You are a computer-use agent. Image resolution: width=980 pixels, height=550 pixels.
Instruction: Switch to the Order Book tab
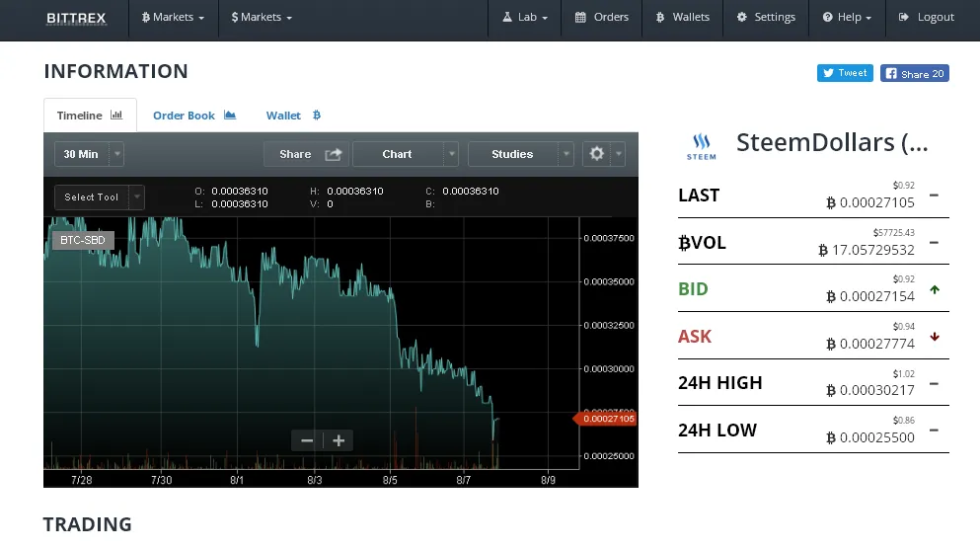point(194,115)
